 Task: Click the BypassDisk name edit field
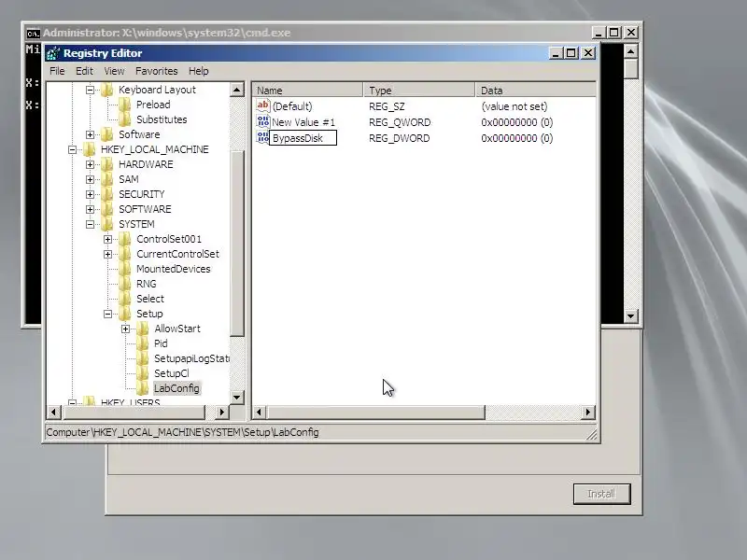coord(303,138)
